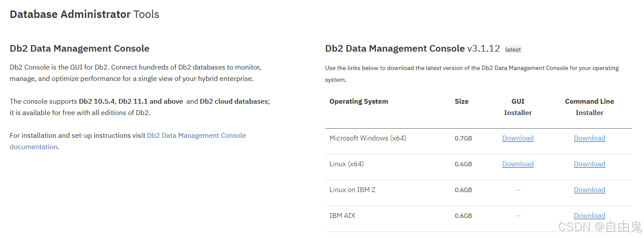Select the 'Database Administrator Tools' heading

pos(85,14)
